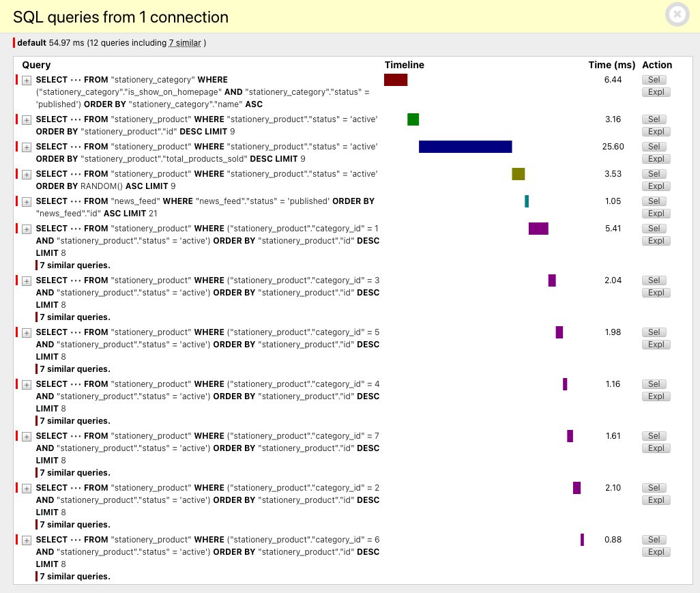Click Expl for the 25.60 ms query
This screenshot has width=700, height=593.
point(656,159)
